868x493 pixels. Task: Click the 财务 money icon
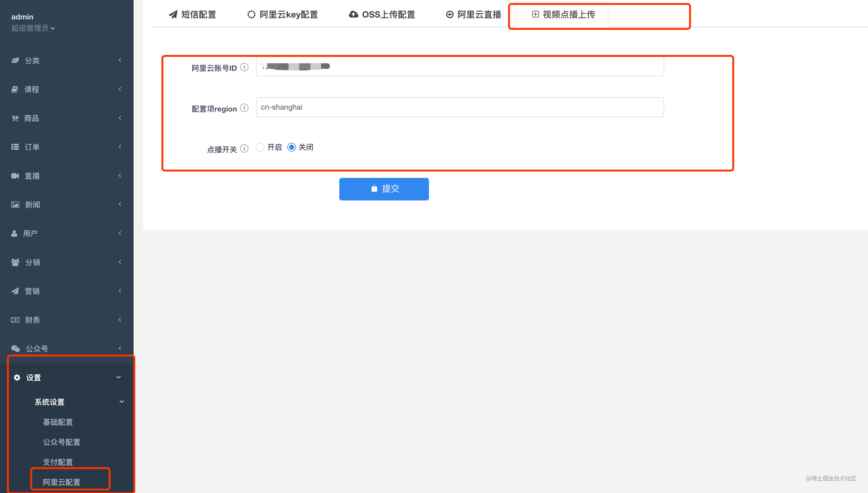pyautogui.click(x=15, y=320)
